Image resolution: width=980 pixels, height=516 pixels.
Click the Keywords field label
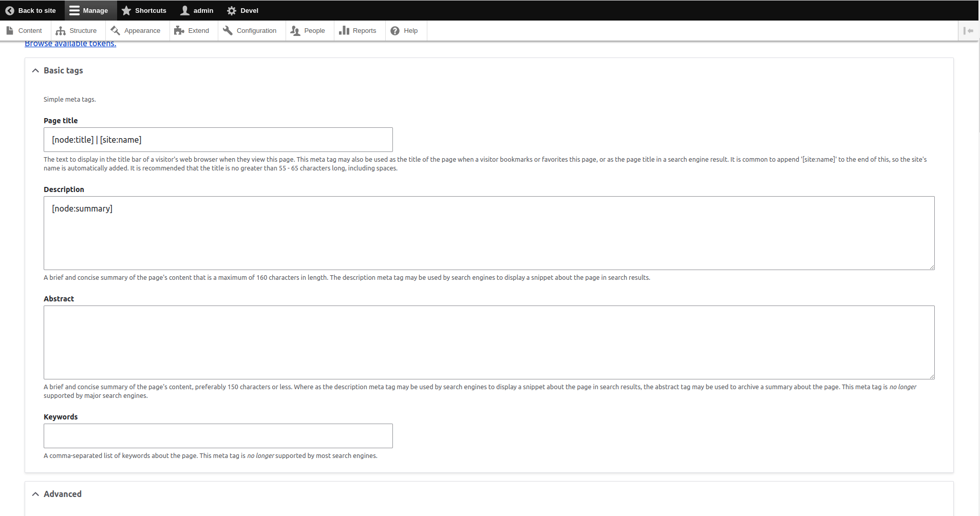(x=61, y=417)
